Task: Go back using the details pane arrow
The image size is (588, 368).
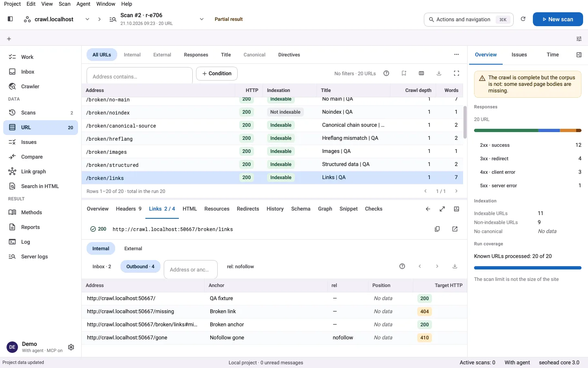Action: point(428,209)
